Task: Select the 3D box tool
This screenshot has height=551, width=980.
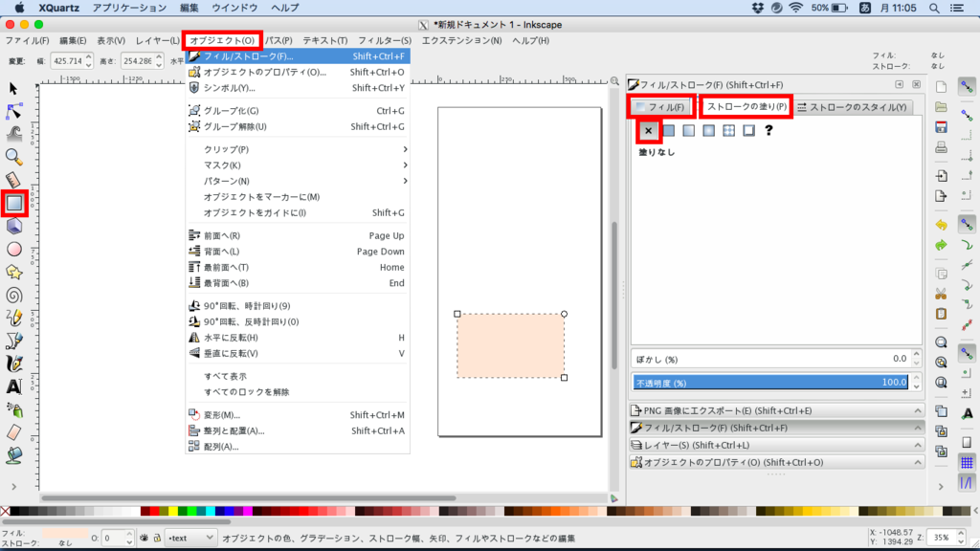Action: pyautogui.click(x=13, y=226)
